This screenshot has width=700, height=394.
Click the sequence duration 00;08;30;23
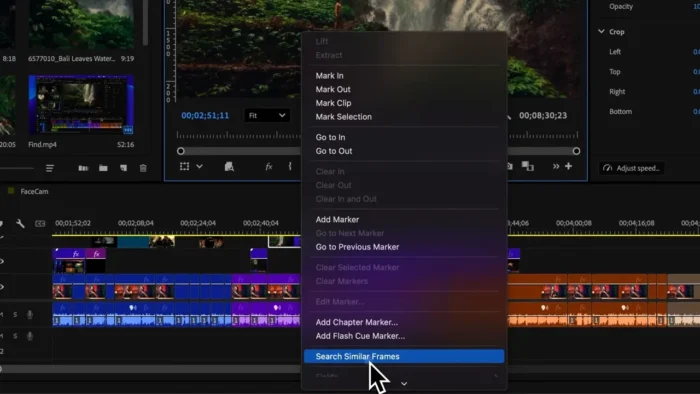pos(543,116)
